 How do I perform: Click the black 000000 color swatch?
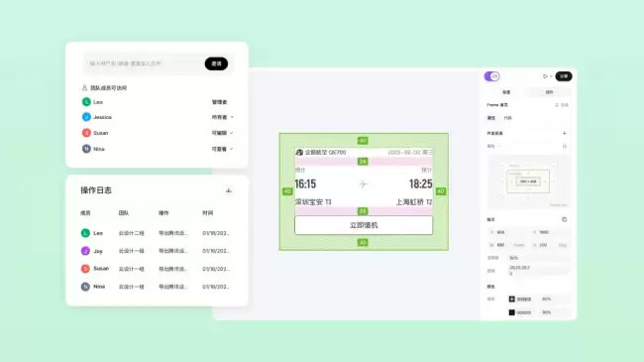pyautogui.click(x=512, y=312)
